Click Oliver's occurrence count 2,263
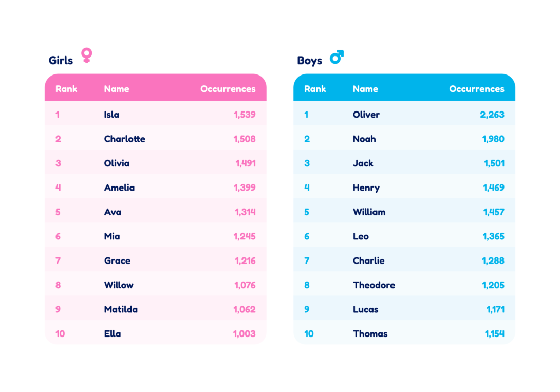The image size is (560, 392). tap(492, 115)
